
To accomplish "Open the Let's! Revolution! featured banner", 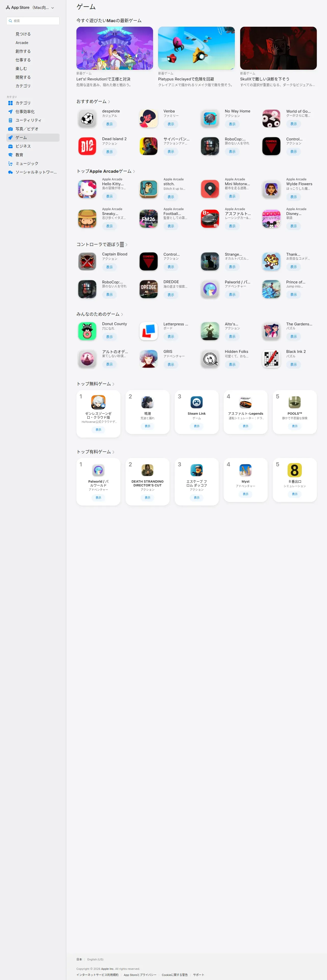I will tap(115, 48).
